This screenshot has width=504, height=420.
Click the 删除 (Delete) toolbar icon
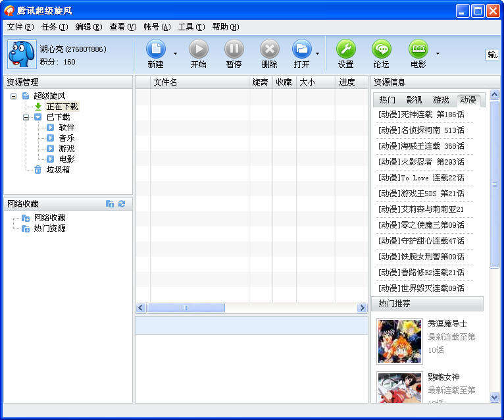point(269,49)
